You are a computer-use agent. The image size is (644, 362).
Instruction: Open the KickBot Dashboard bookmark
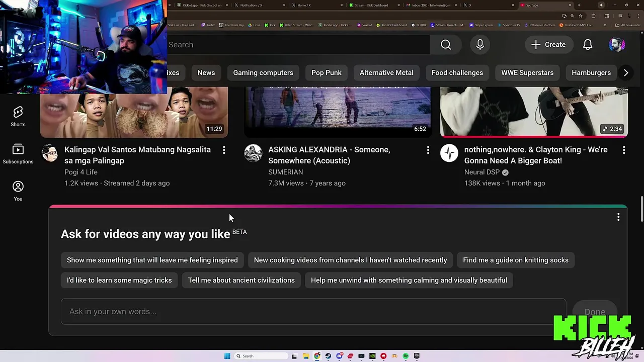pos(391,25)
